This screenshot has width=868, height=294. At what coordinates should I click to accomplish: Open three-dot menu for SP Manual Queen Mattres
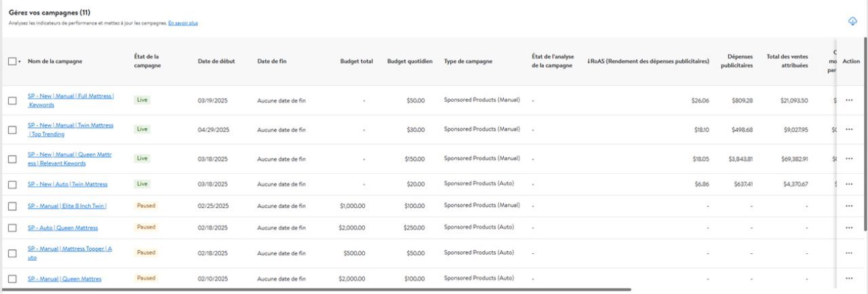point(849,278)
